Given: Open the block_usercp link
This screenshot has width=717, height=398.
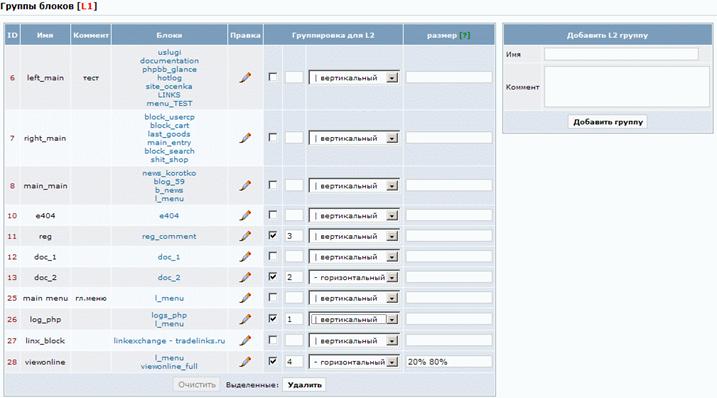Looking at the screenshot, I should (169, 117).
